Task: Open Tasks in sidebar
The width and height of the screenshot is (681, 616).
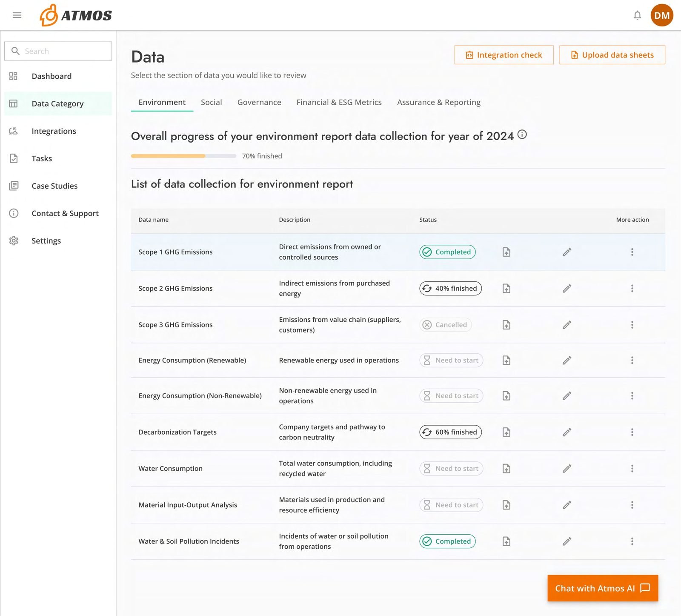Action: (x=58, y=158)
